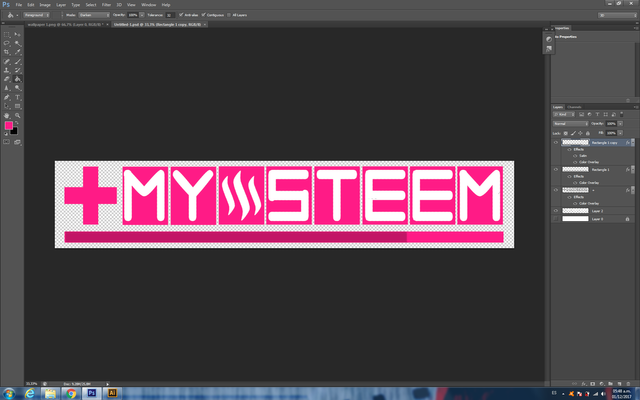Select the Lasso tool
The height and width of the screenshot is (400, 640).
[7, 43]
